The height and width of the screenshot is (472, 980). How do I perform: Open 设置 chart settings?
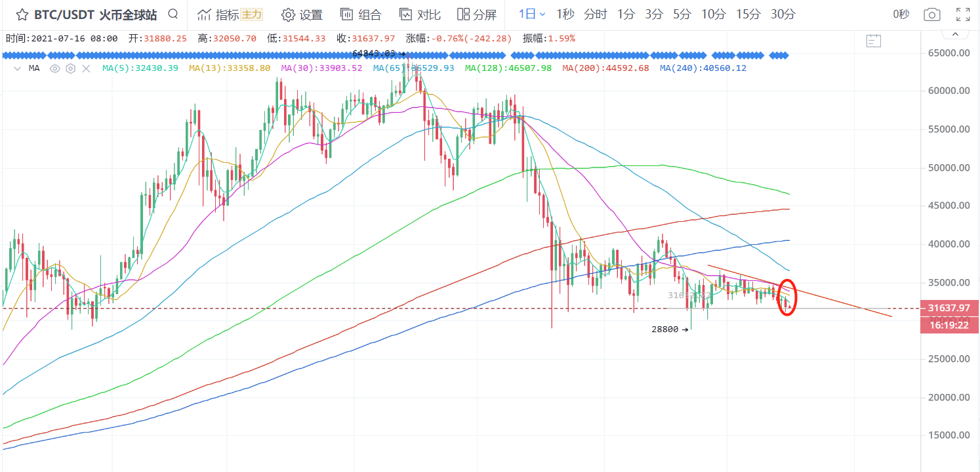pyautogui.click(x=302, y=14)
